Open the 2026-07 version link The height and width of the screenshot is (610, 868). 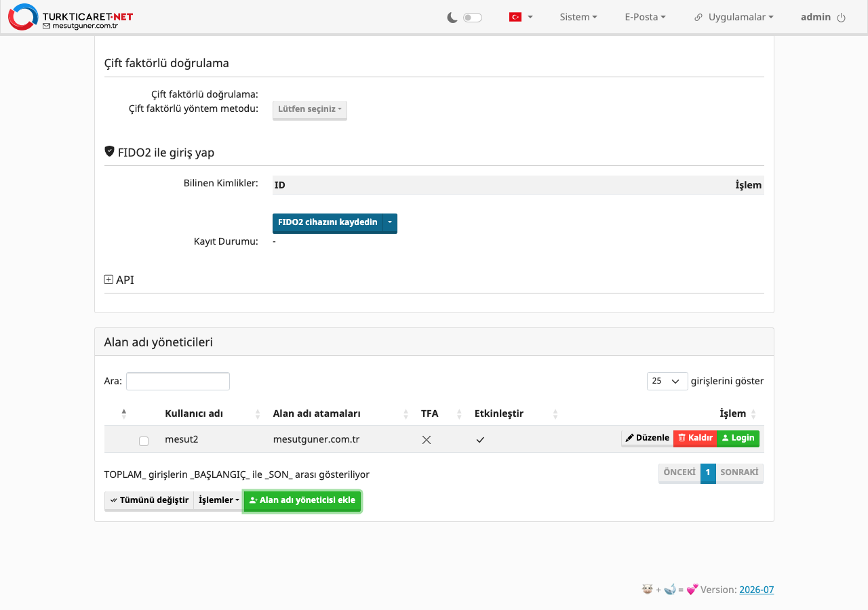[757, 590]
